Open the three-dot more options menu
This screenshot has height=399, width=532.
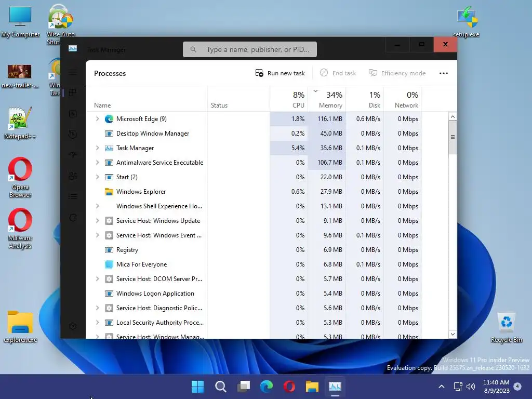[444, 73]
